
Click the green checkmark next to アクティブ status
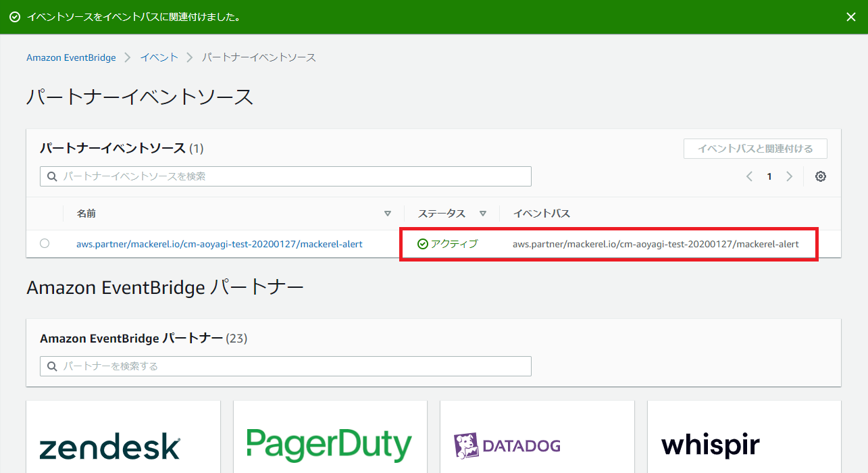[x=423, y=243]
